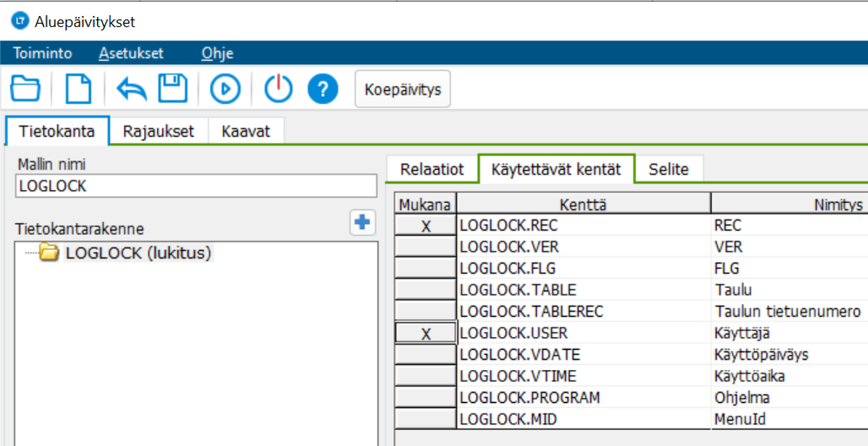Viewport: 868px width, 446px height.
Task: Click the Nimitys column header
Action: pos(790,205)
